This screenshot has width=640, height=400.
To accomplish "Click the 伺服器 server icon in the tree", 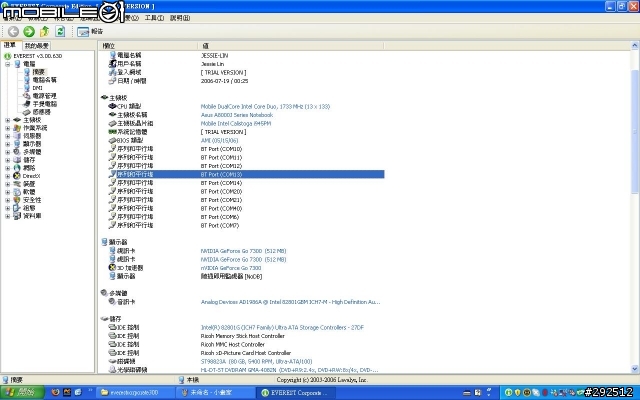I will [17, 136].
